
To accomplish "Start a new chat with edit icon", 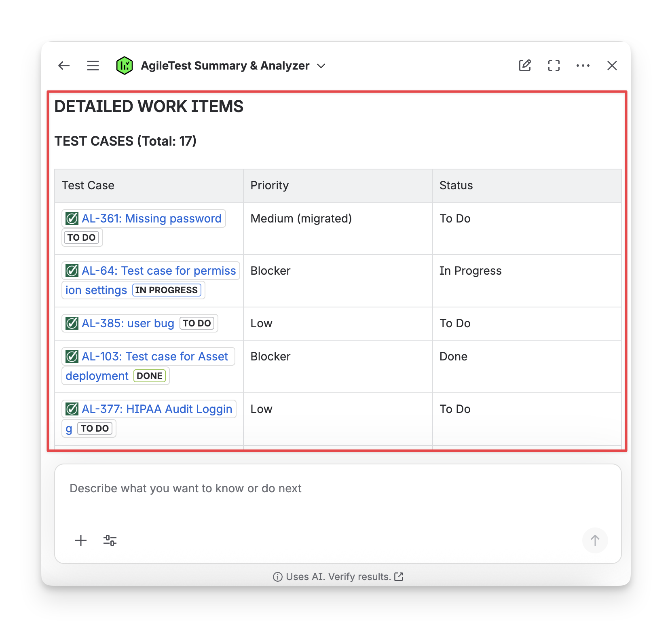I will pos(525,66).
